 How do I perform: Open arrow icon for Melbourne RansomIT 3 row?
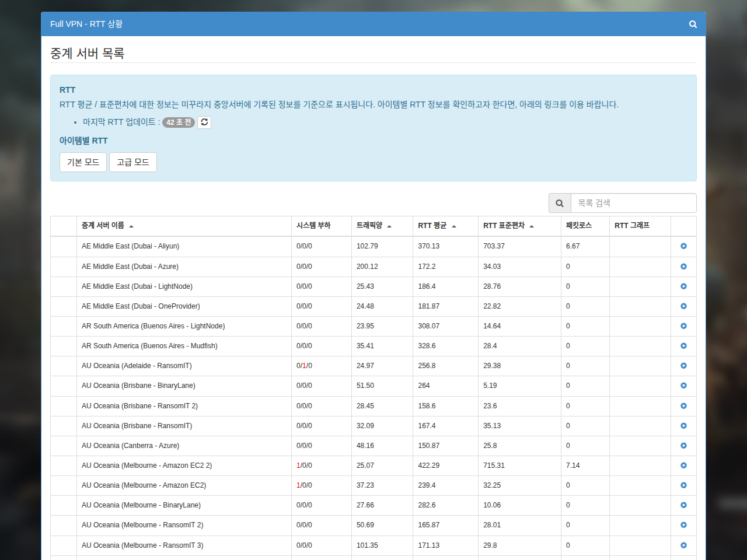(x=683, y=545)
